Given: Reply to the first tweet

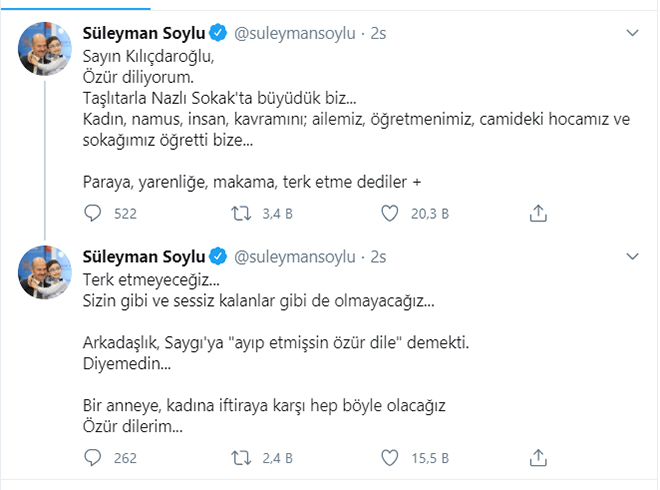Looking at the screenshot, I should click(x=92, y=213).
